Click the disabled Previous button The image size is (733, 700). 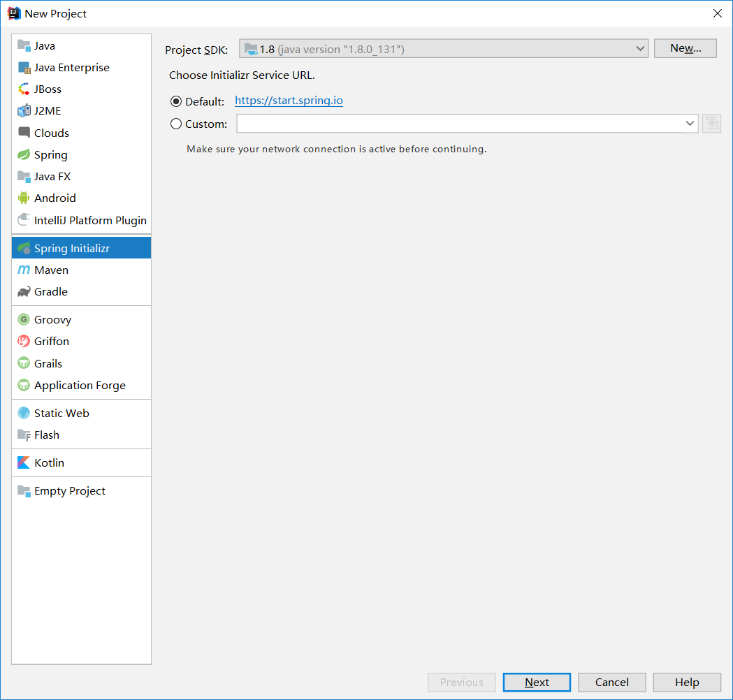(462, 683)
